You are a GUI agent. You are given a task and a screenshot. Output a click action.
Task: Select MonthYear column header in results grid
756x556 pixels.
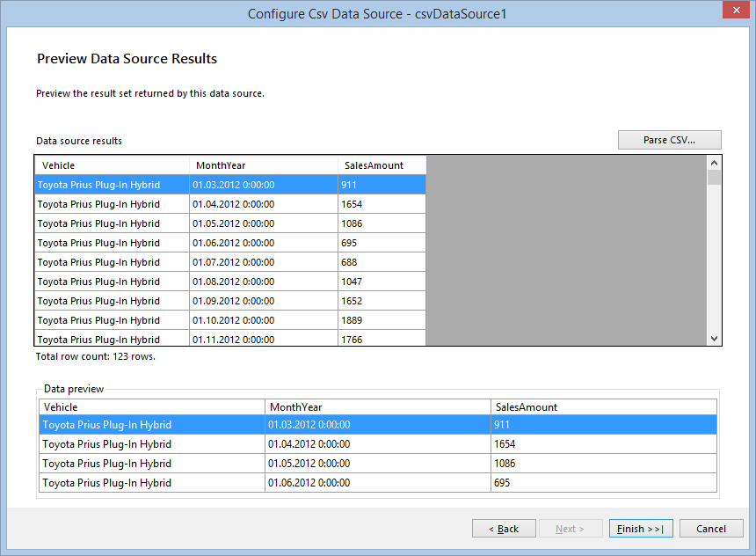click(264, 165)
